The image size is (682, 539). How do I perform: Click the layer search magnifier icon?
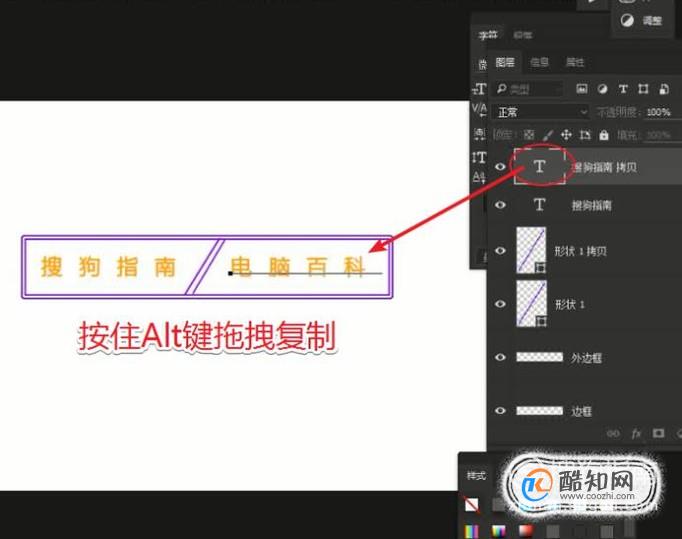pyautogui.click(x=501, y=89)
